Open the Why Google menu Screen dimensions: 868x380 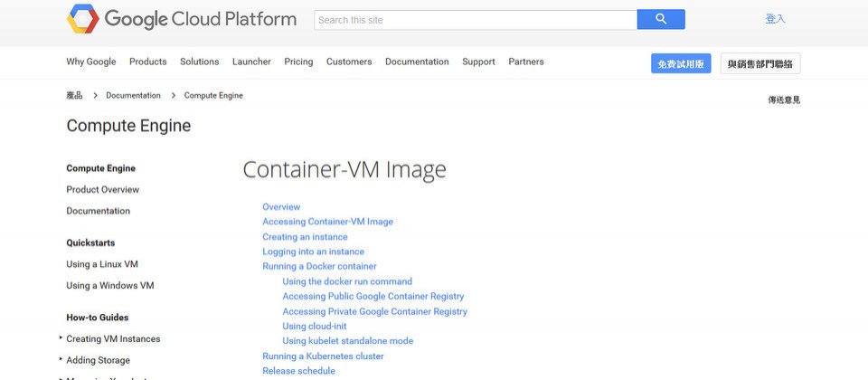[91, 62]
